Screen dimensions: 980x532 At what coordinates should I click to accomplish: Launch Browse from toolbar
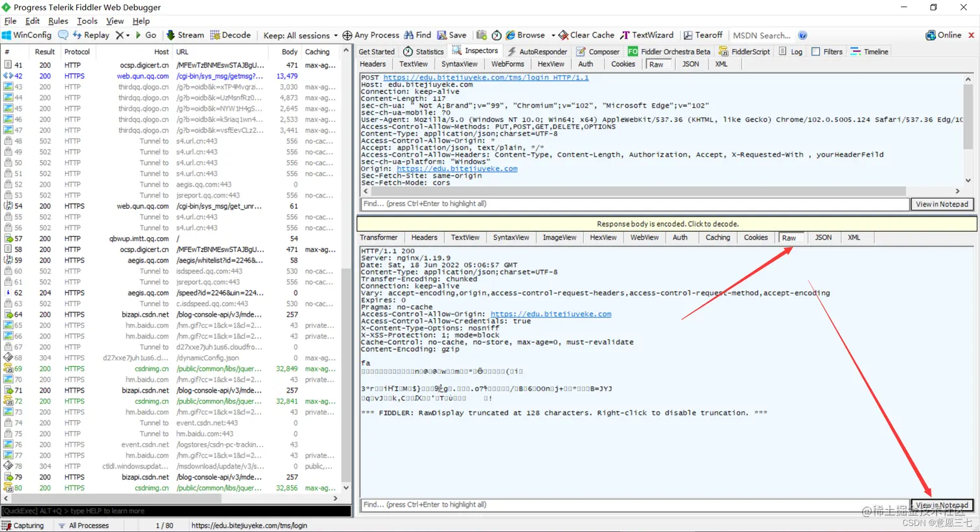click(x=526, y=35)
